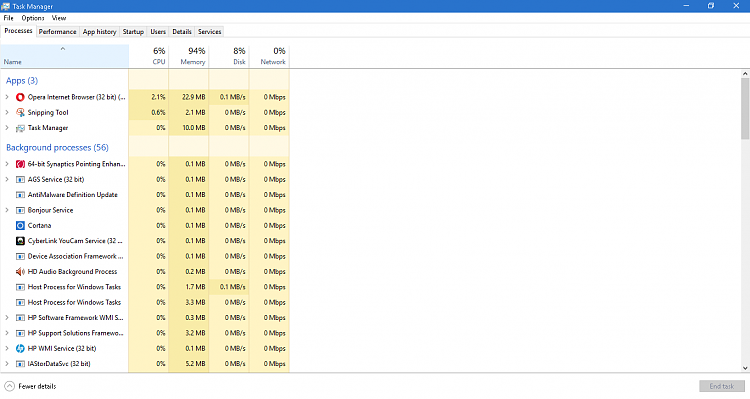Click the HP WMI Service logo icon

point(20,348)
